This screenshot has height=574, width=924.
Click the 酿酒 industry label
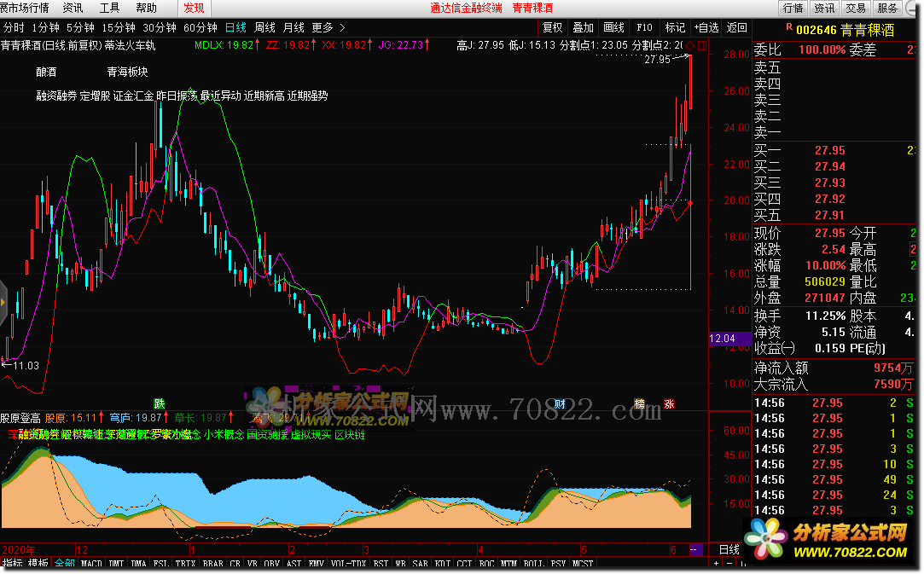[47, 72]
